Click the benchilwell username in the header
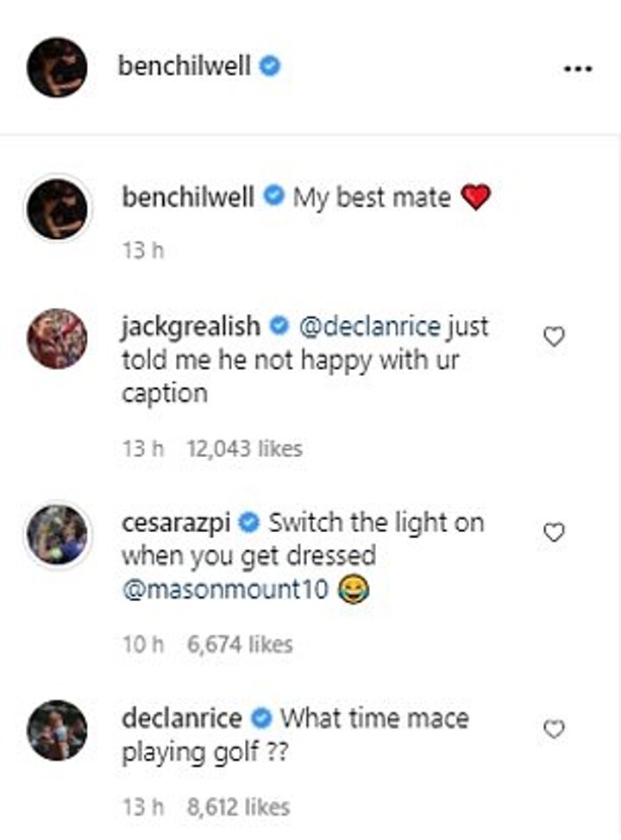621x840 pixels. pyautogui.click(x=185, y=66)
